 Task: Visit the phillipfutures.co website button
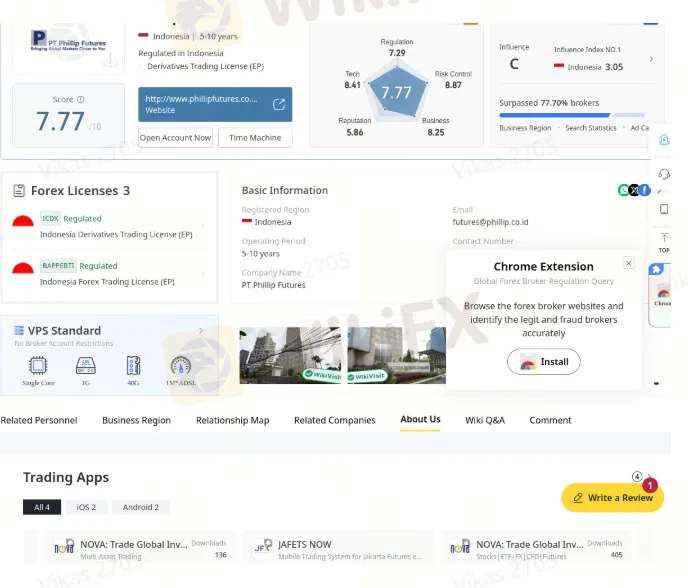coord(215,104)
